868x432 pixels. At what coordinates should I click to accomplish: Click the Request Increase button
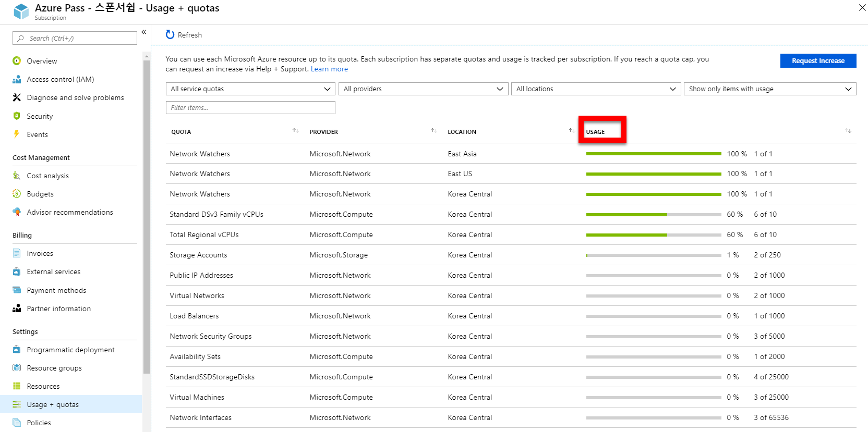(x=818, y=60)
